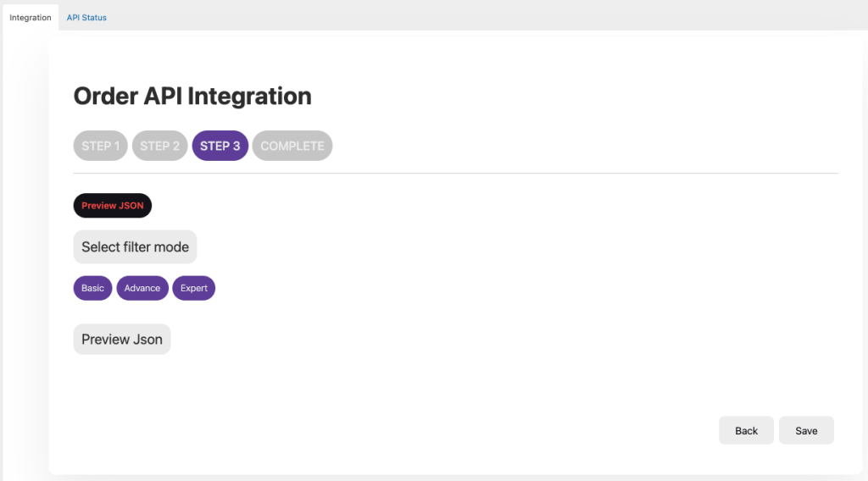Click the divider line below steps
868x481 pixels.
tap(455, 173)
